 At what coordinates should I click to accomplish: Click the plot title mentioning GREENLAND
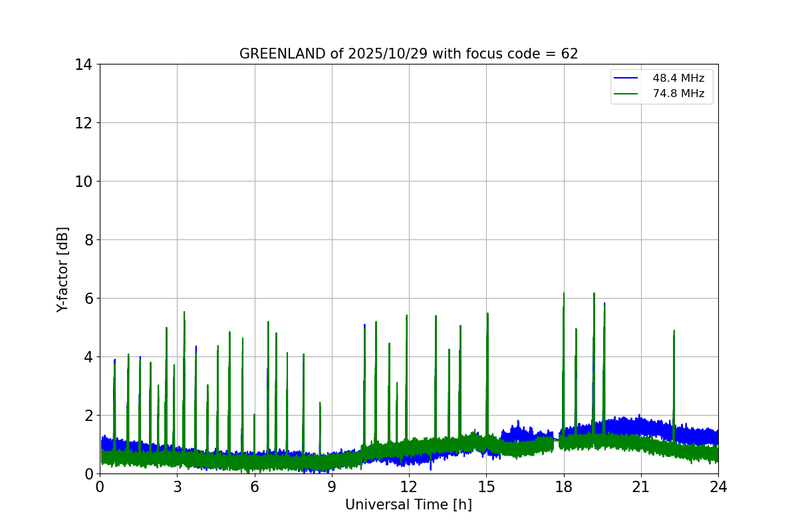(x=408, y=54)
